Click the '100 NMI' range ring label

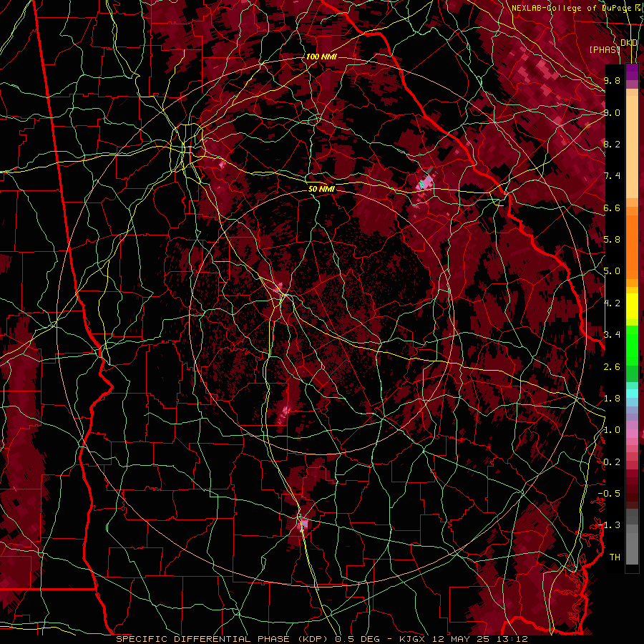tap(321, 57)
